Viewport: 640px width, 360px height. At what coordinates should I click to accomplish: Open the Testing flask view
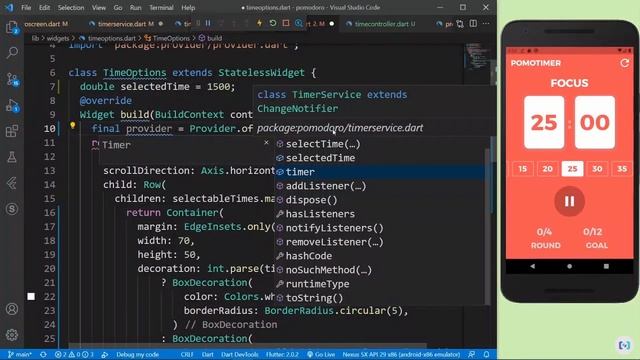pyautogui.click(x=12, y=157)
